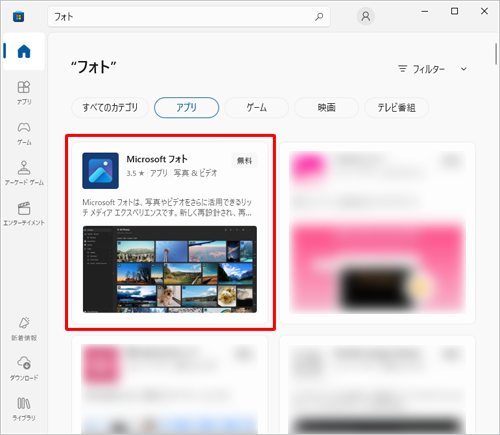Viewport: 500px width, 435px height.
Task: Open the アプリ section in the sidebar
Action: 24,93
